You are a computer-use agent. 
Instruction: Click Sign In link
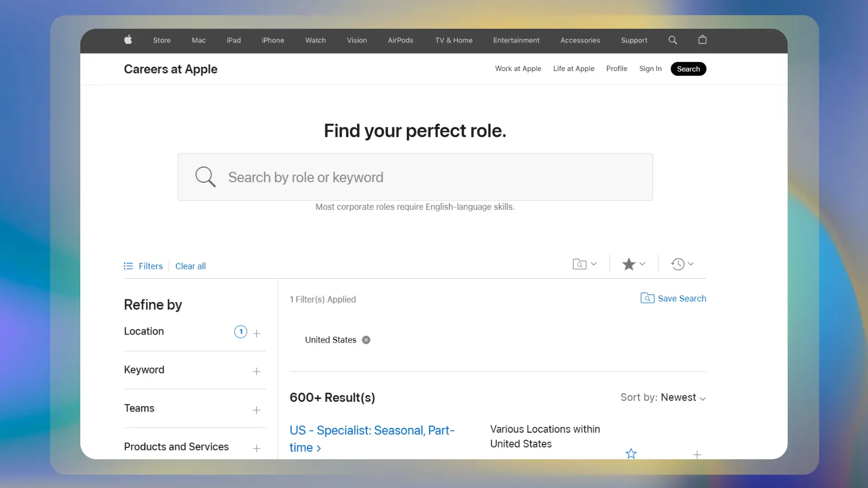tap(650, 69)
